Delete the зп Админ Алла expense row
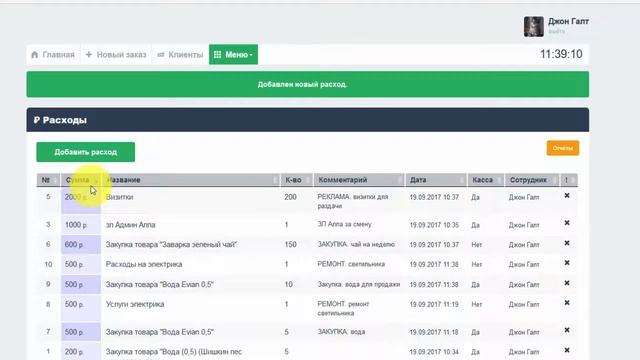 (567, 223)
